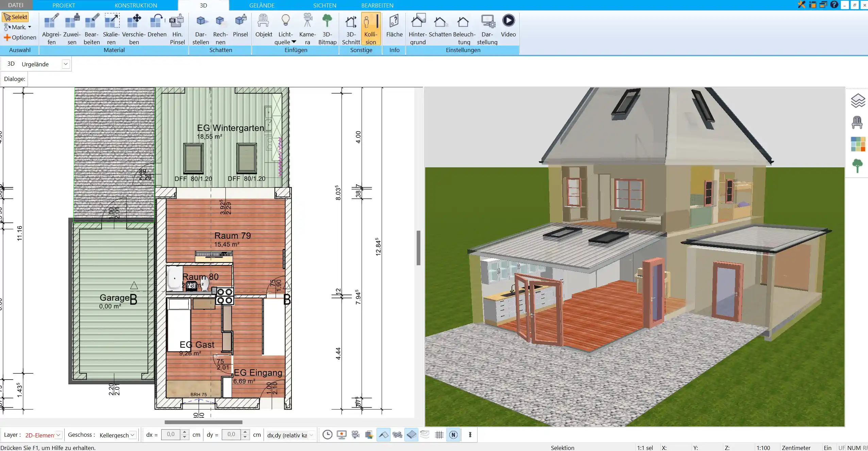
Task: Click the vertical splitter scrollbar handle
Action: 418,248
